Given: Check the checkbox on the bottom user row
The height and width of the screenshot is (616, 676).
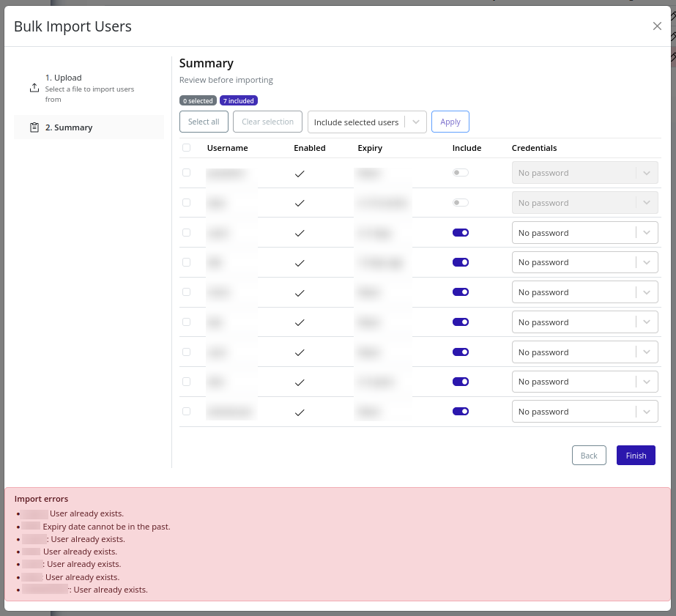Looking at the screenshot, I should (186, 411).
